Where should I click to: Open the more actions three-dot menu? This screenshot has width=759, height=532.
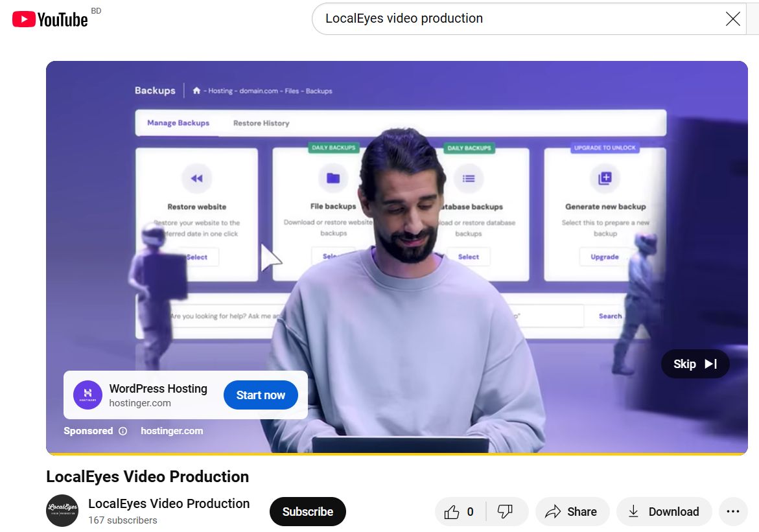(x=732, y=512)
